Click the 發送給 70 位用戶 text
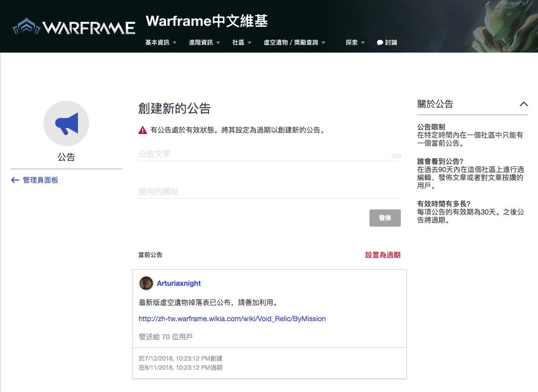 click(165, 337)
